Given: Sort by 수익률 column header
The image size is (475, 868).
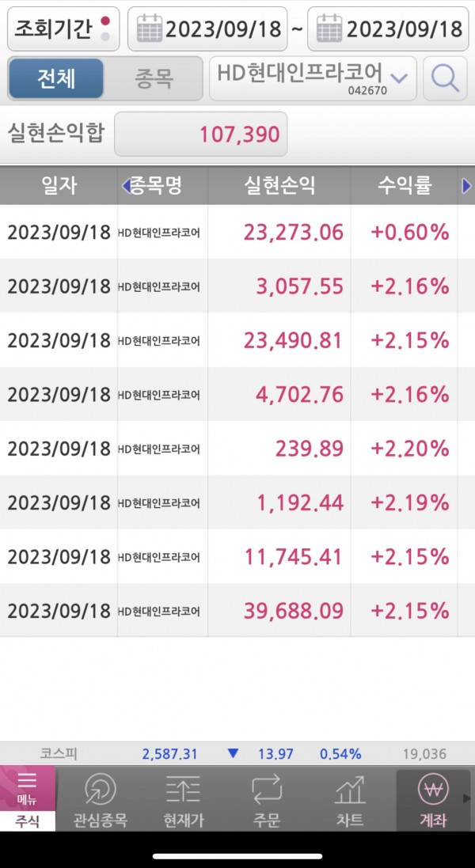Looking at the screenshot, I should 405,186.
